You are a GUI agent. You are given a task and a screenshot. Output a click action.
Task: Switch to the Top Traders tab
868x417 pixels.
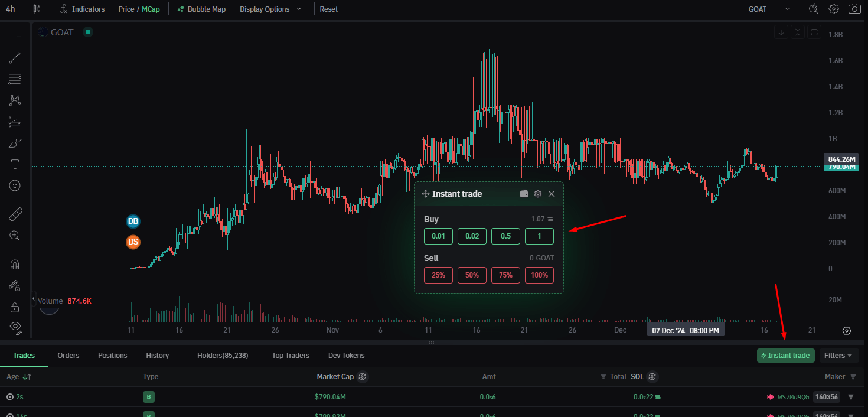291,356
